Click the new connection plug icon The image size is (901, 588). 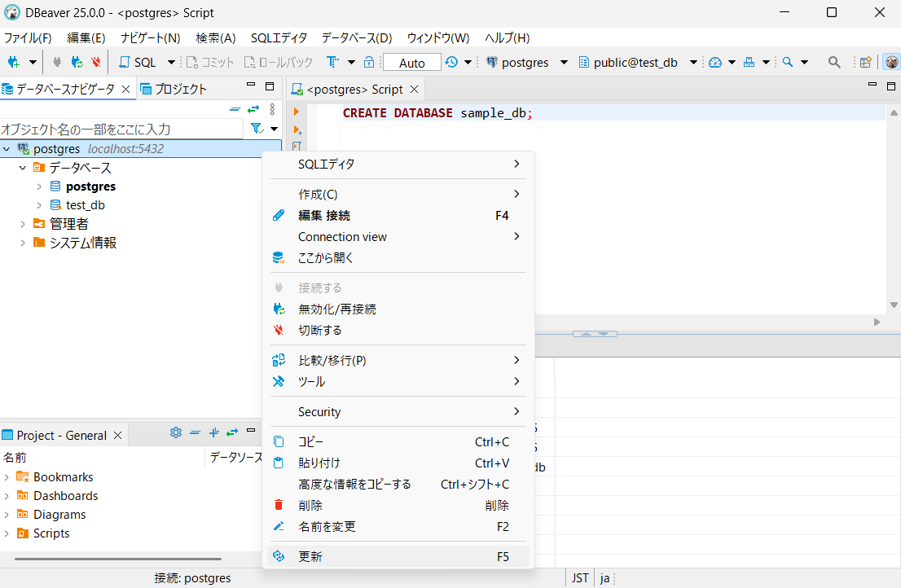[x=13, y=62]
